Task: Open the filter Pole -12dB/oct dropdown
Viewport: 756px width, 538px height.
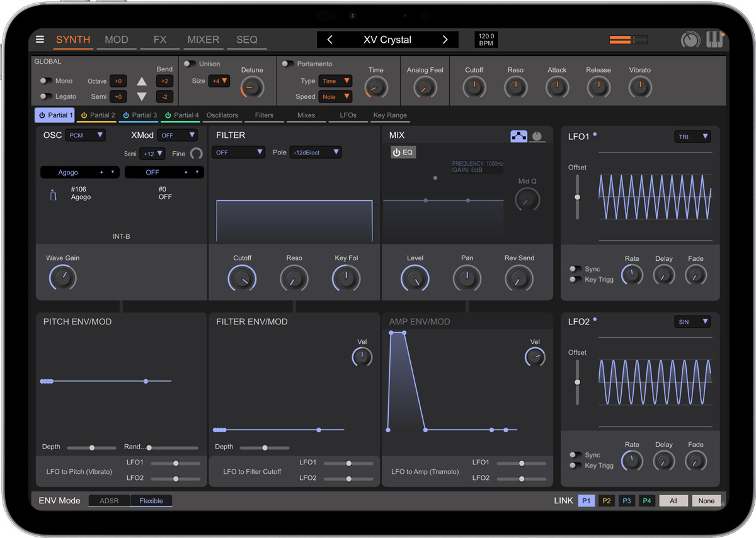Action: pyautogui.click(x=316, y=152)
